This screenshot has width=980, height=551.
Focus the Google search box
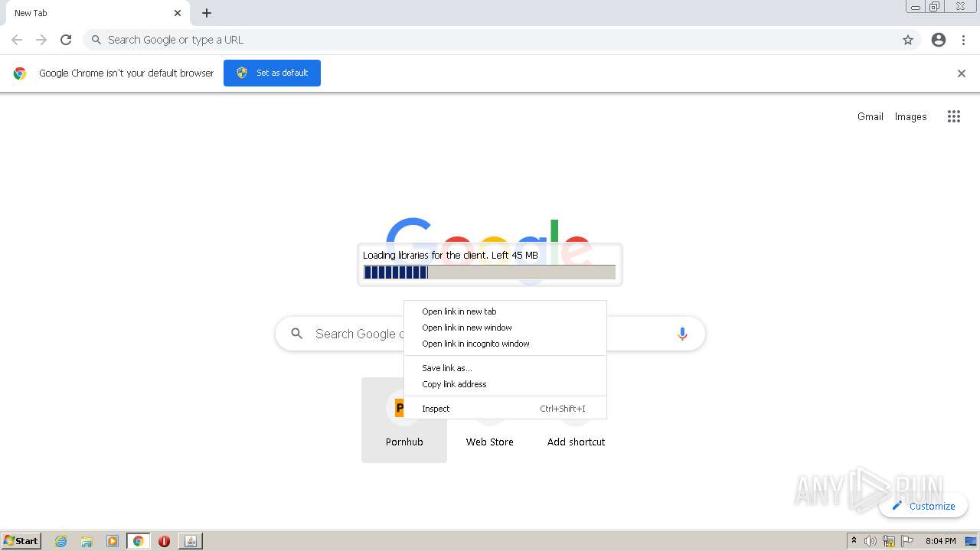point(490,334)
